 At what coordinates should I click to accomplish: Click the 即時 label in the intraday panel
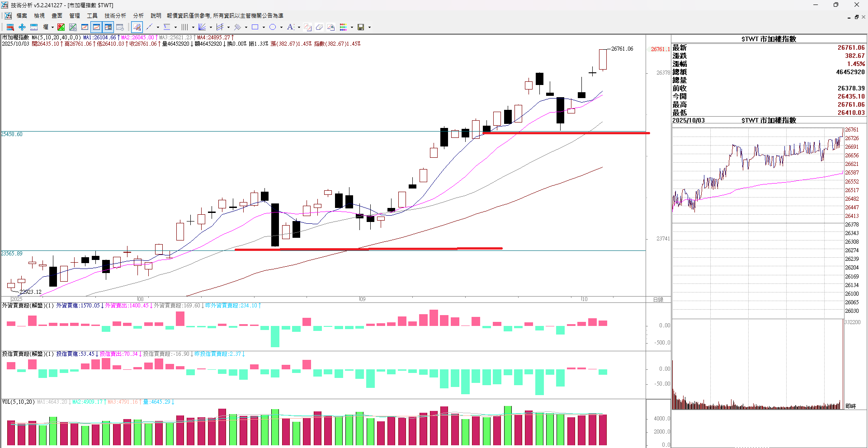coord(850,406)
